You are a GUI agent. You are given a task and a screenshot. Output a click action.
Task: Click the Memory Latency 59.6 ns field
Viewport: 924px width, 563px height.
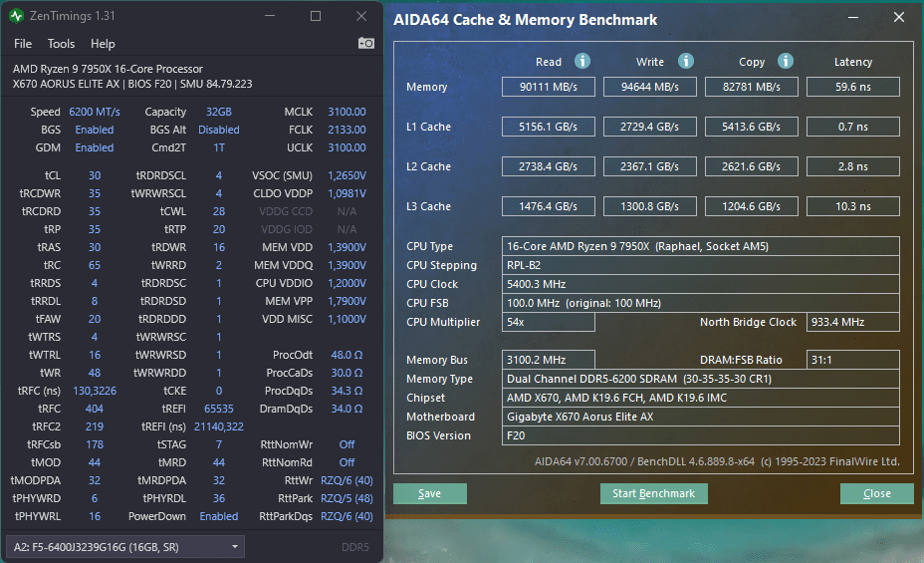(852, 87)
